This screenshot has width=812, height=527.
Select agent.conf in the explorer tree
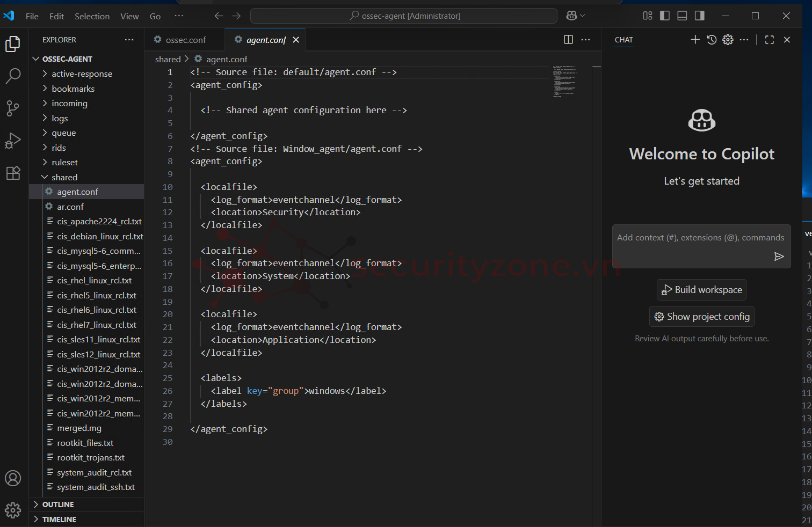click(86, 192)
